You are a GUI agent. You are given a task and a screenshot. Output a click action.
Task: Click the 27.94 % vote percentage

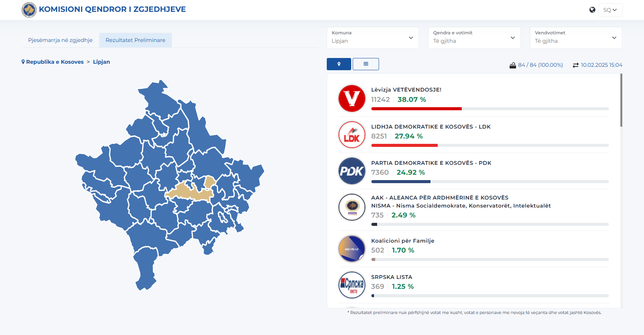pos(409,136)
